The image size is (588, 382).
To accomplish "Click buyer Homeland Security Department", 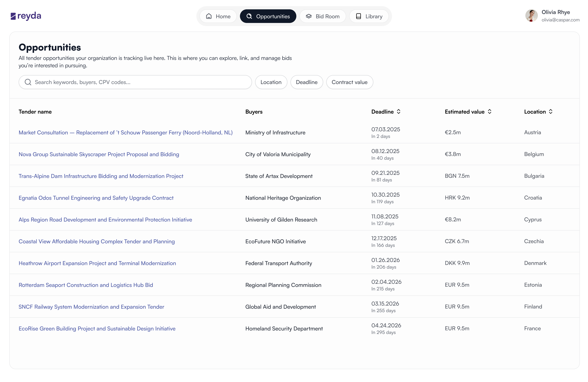I will click(284, 328).
